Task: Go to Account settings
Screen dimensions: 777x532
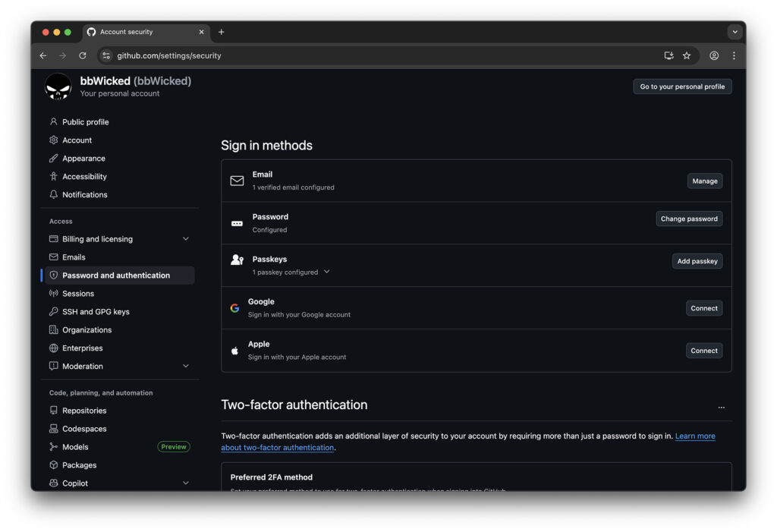Action: (119, 140)
